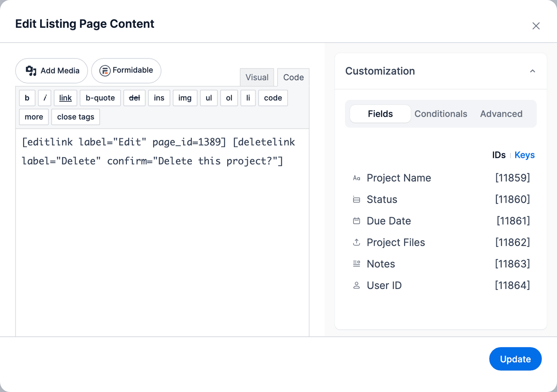Switch to the Code editor tab
This screenshot has width=557, height=392.
coord(293,77)
